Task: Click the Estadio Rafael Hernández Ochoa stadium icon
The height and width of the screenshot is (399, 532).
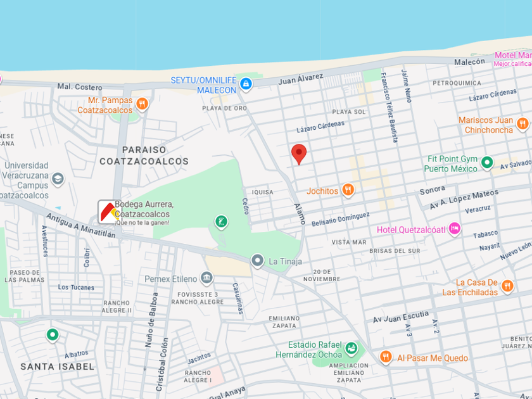Action: (x=351, y=348)
